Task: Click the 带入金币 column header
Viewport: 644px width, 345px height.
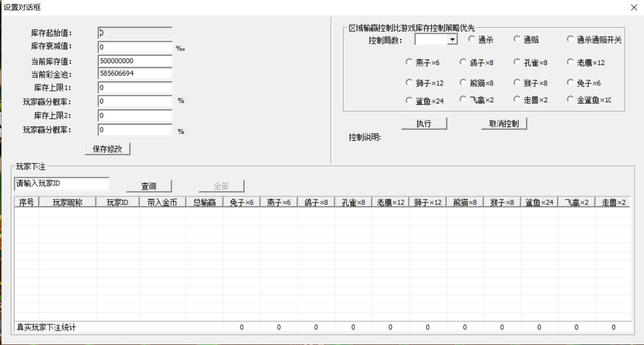Action: coord(163,203)
